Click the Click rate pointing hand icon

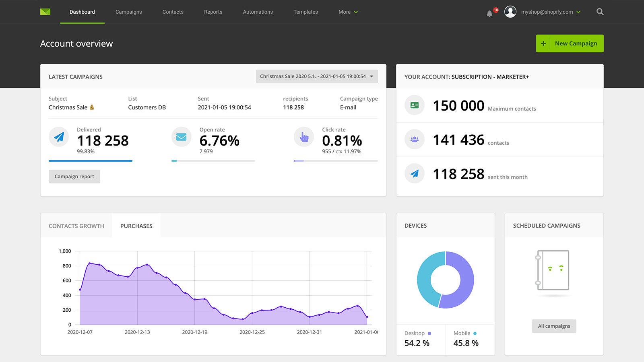point(304,137)
